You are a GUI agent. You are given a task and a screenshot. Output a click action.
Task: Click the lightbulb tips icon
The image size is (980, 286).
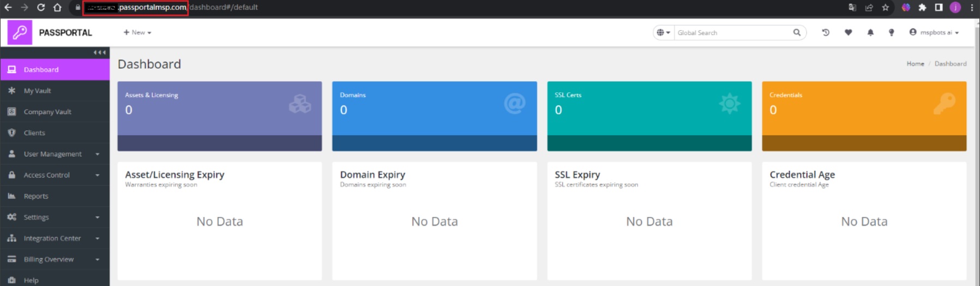tap(892, 33)
